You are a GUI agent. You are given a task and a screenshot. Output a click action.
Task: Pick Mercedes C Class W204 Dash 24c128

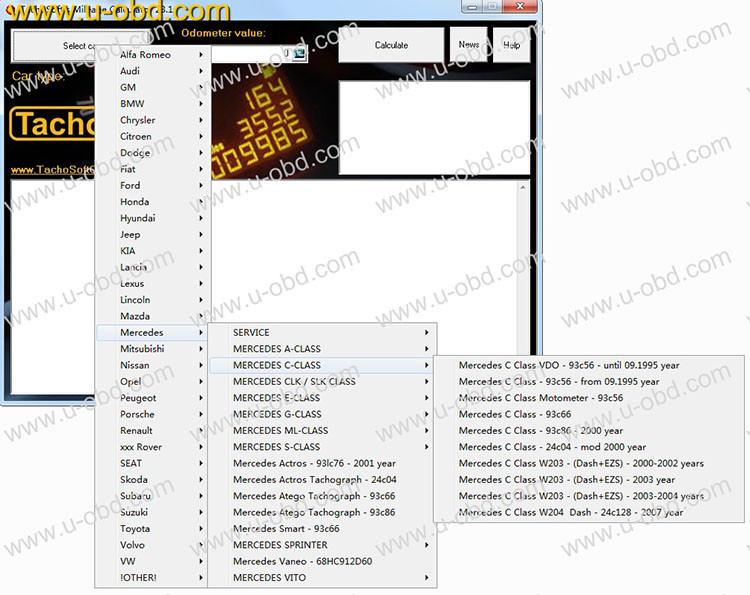pyautogui.click(x=589, y=512)
